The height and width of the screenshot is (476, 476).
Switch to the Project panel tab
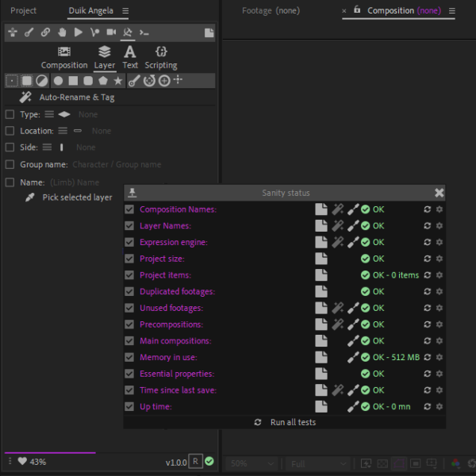(x=24, y=11)
